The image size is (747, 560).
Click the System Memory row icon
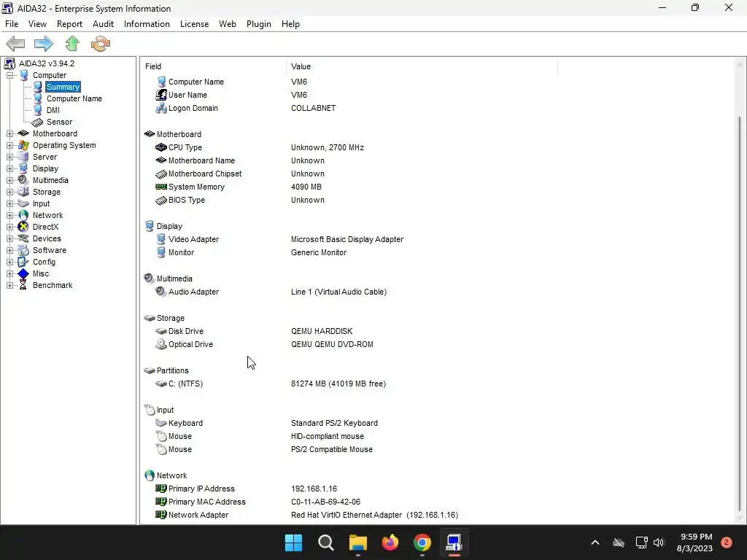coord(161,187)
